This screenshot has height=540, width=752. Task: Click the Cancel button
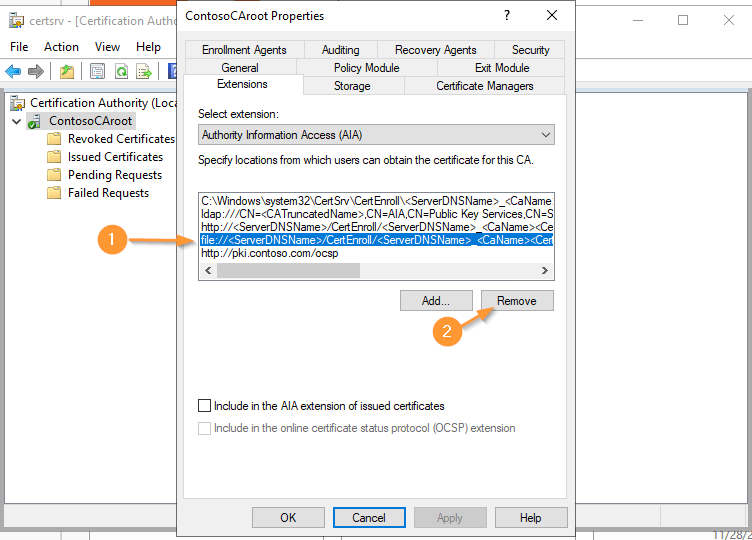369,517
